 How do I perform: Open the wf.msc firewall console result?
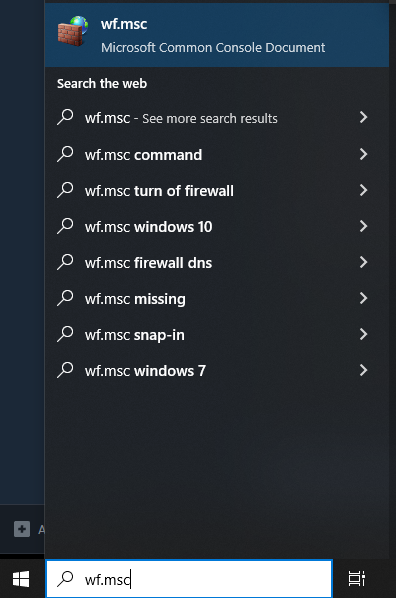[217, 35]
